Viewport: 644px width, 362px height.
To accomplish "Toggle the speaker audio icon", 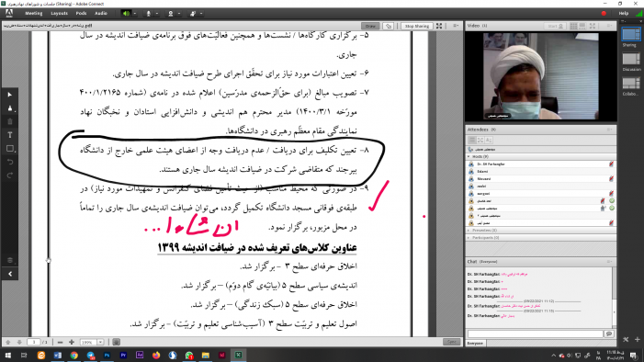I will (x=126, y=14).
